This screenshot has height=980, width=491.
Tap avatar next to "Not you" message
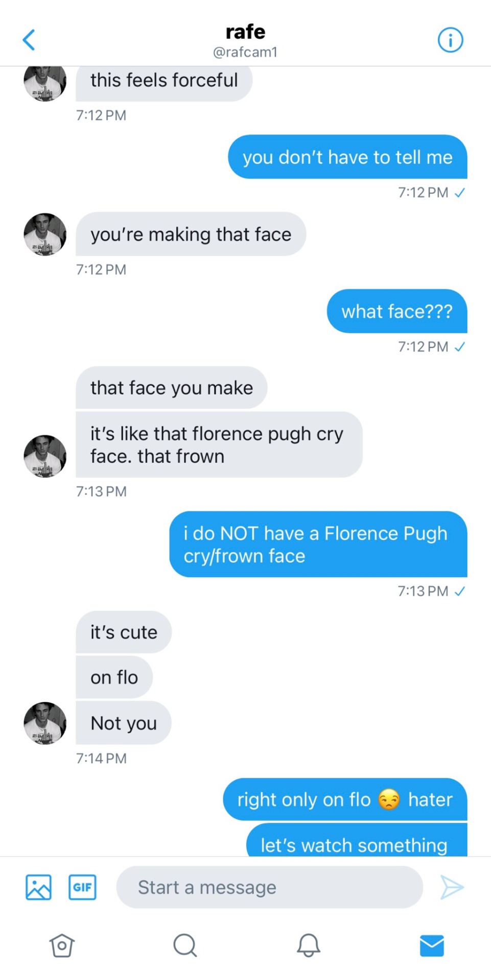tap(45, 723)
